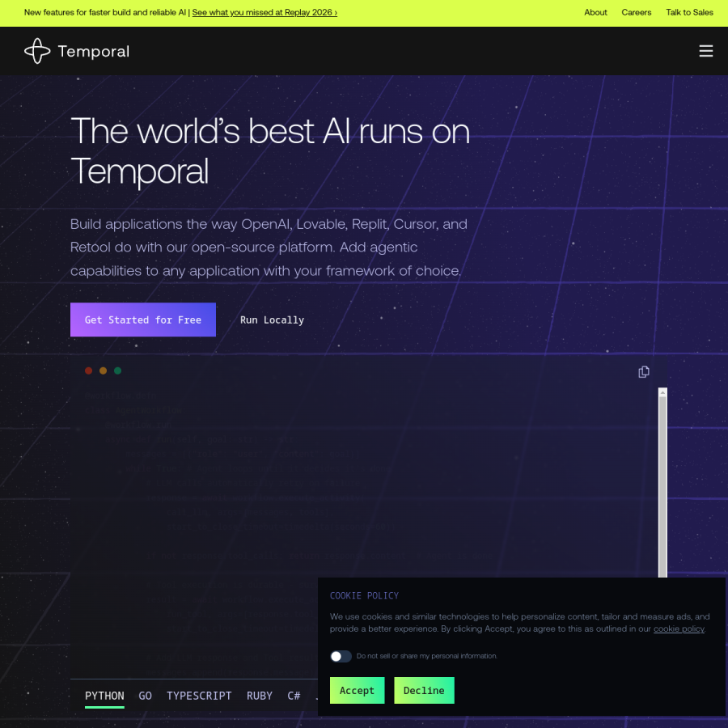
Task: Switch to the PYTHON code tab
Action: tap(104, 696)
